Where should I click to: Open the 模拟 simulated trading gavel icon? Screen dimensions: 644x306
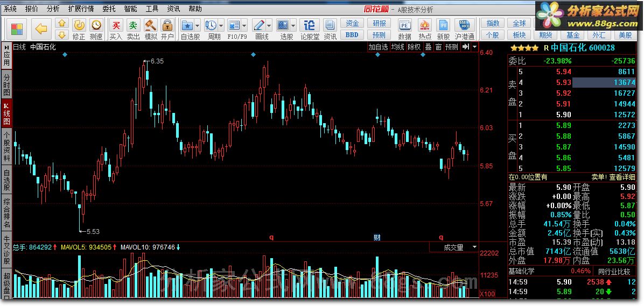[150, 26]
